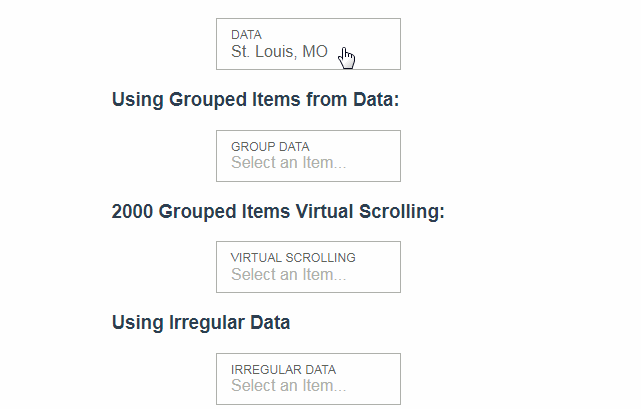Click the GROUP DATA field label
This screenshot has width=641, height=409.
click(270, 146)
